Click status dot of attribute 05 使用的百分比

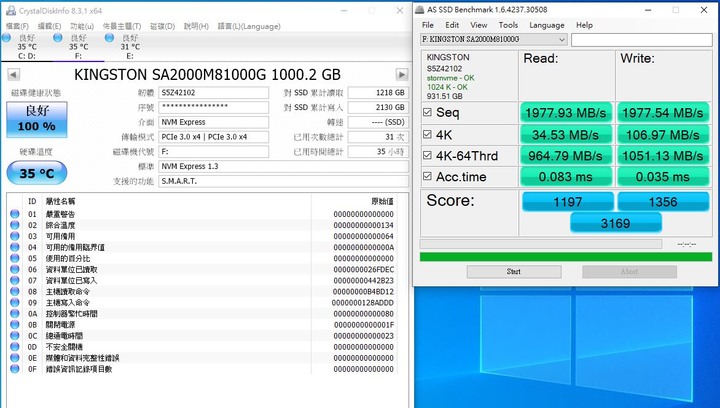pos(15,258)
